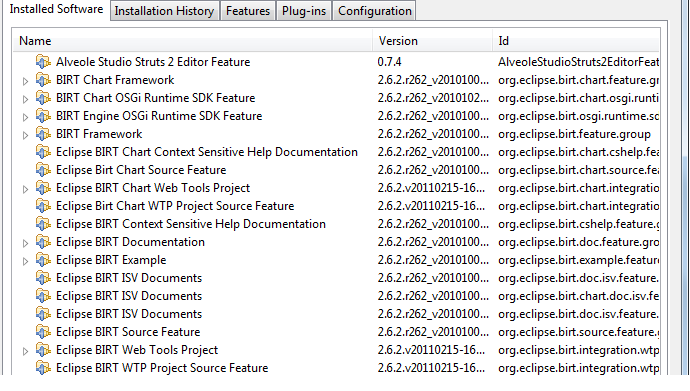Select the version cell of Eclipse BIRT Example
The image size is (690, 391).
point(433,260)
